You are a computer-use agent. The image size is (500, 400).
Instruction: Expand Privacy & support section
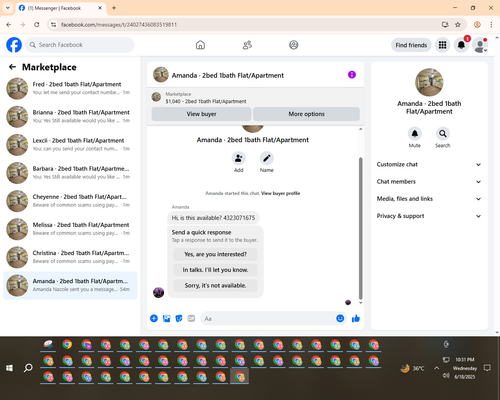point(429,216)
